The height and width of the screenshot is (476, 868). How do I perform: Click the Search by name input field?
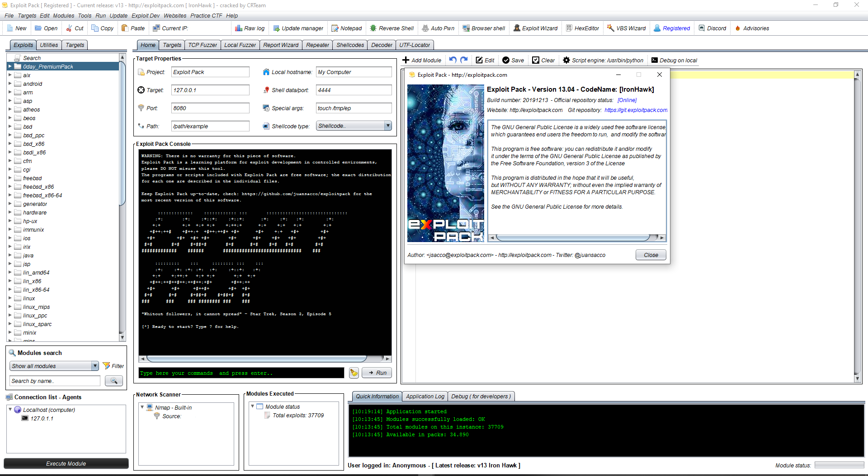click(x=55, y=381)
